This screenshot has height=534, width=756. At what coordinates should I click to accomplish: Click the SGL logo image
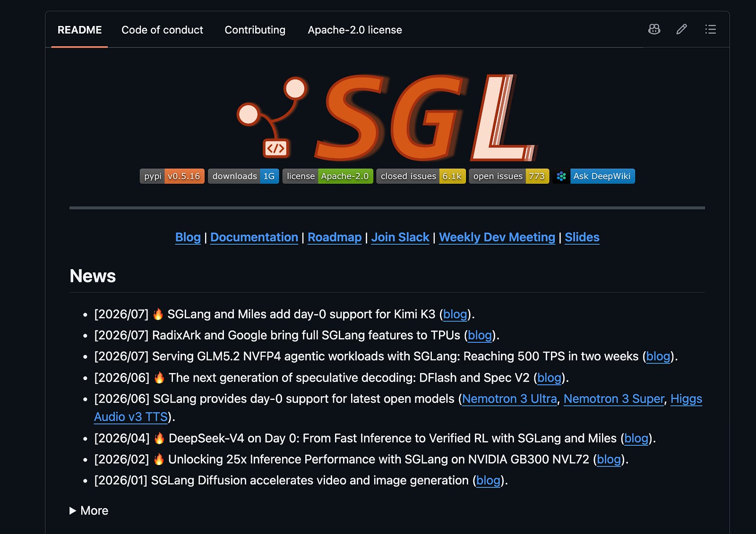pyautogui.click(x=387, y=117)
